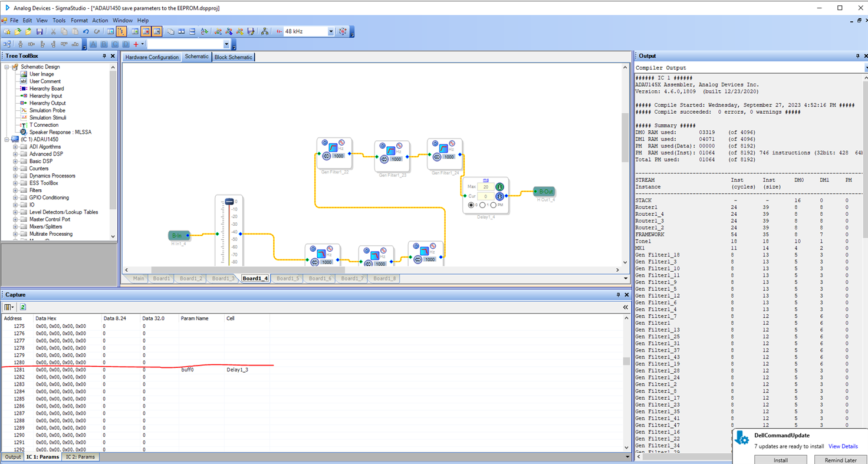868x464 pixels.
Task: Open the 48 kHz sampling rate dropdown
Action: pyautogui.click(x=331, y=31)
